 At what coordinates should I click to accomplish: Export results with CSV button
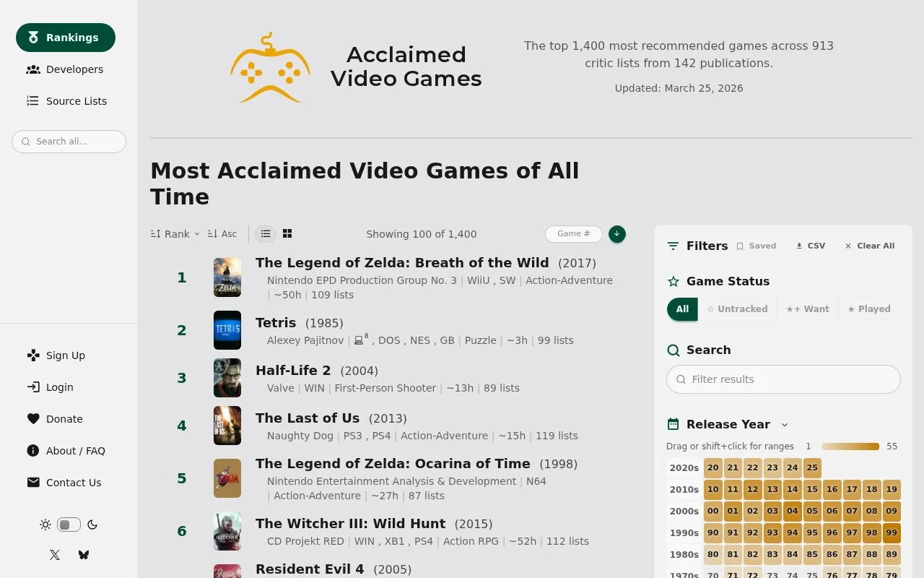tap(811, 246)
